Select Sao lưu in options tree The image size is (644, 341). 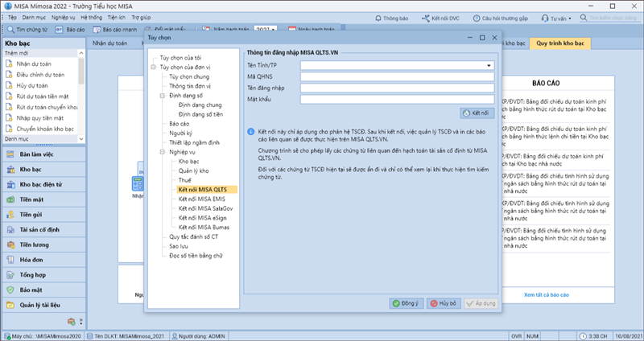coord(179,246)
